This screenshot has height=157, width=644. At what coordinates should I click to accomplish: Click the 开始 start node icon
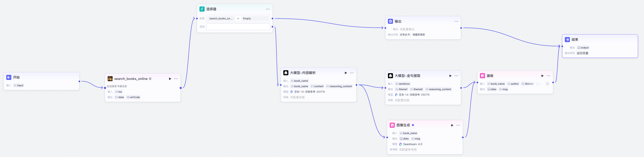coord(9,77)
